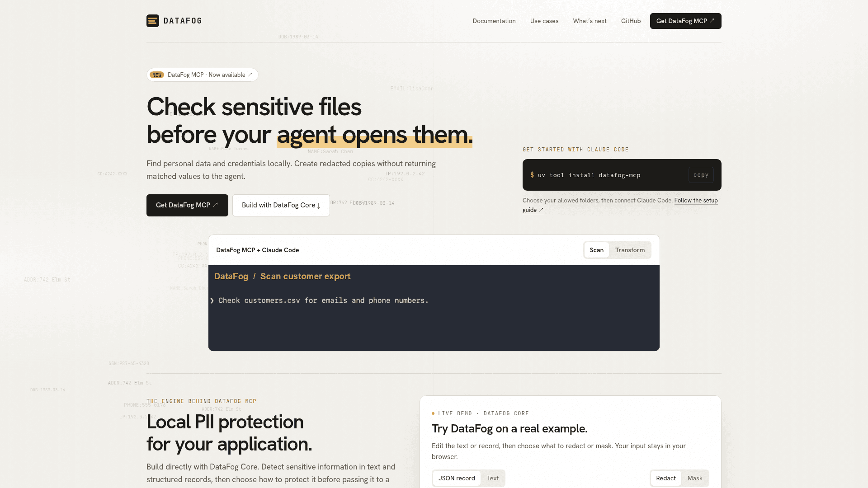
Task: Click the DataFog logo icon
Action: tap(153, 21)
